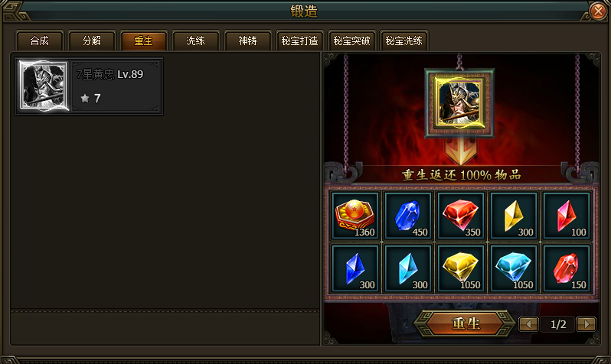Select the red crystal showing 150

click(x=567, y=268)
